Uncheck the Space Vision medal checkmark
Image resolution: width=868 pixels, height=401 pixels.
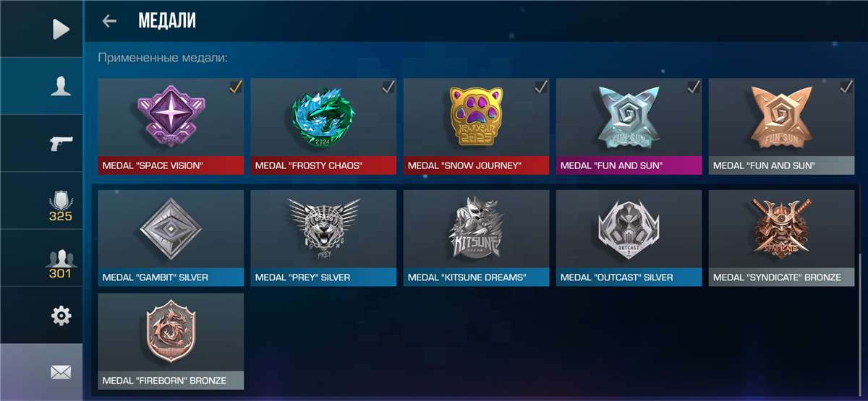click(x=235, y=87)
